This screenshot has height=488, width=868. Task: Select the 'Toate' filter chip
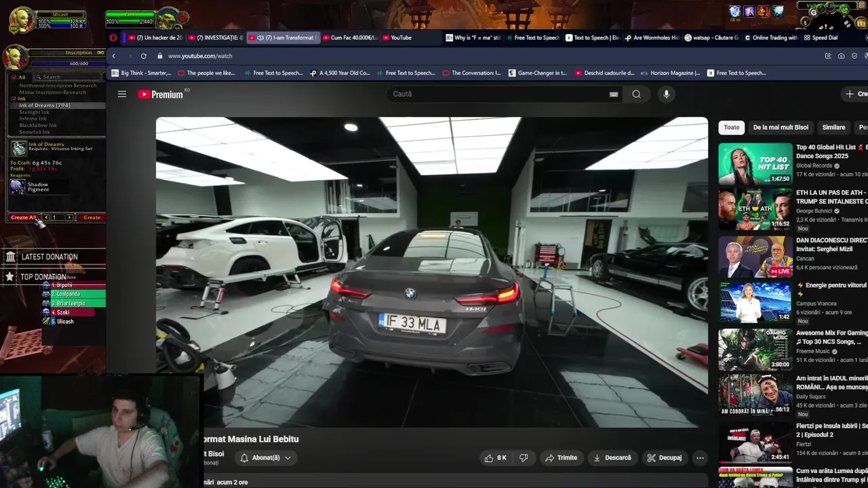[x=732, y=127]
